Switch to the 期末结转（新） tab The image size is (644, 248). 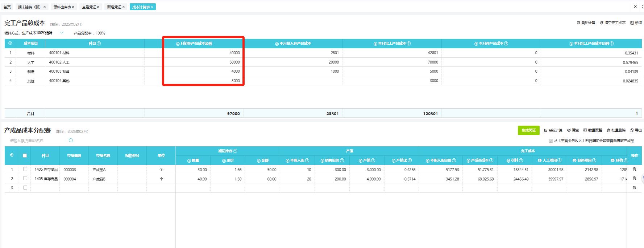[x=29, y=7]
